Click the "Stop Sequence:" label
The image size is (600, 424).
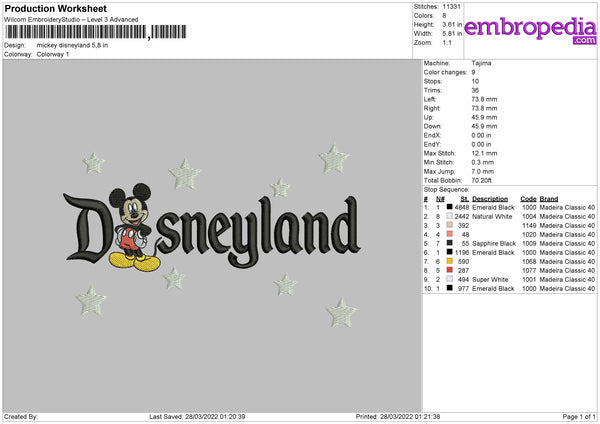[446, 190]
